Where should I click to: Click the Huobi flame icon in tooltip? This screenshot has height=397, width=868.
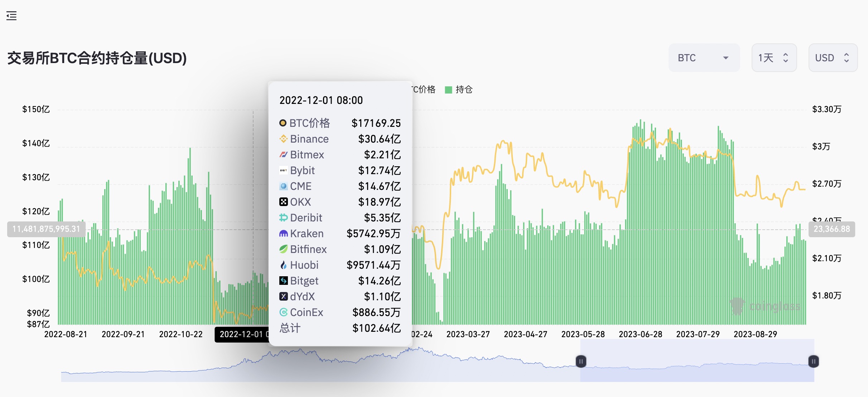click(283, 265)
